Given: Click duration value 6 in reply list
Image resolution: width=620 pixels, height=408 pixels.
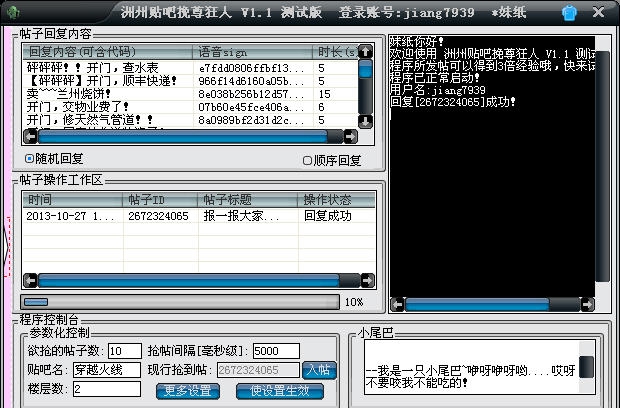Looking at the screenshot, I should coord(321,107).
